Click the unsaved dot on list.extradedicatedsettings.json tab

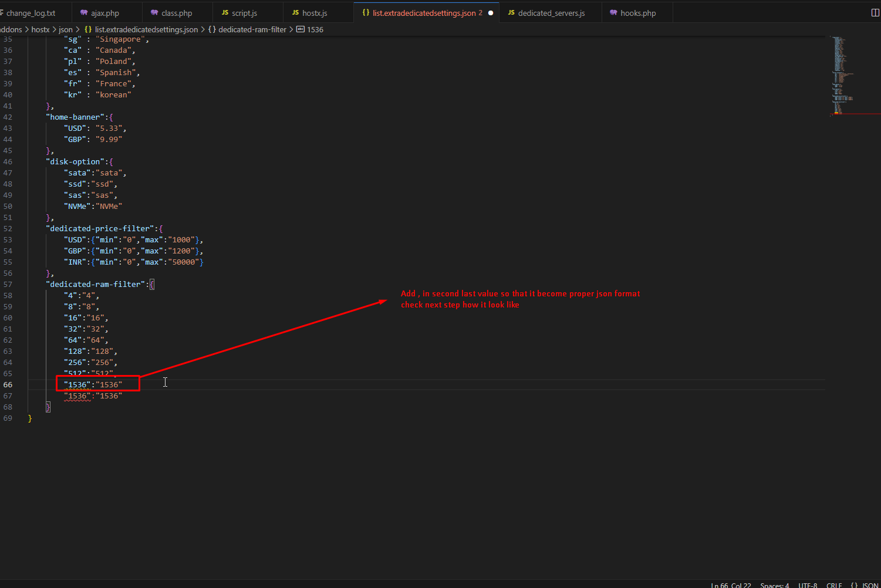click(x=491, y=13)
